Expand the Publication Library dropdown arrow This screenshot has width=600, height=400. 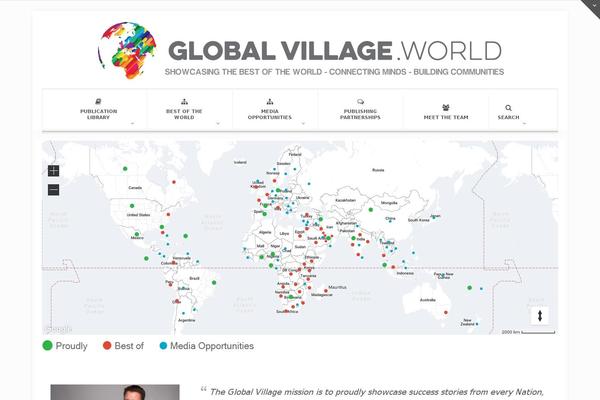(x=132, y=124)
